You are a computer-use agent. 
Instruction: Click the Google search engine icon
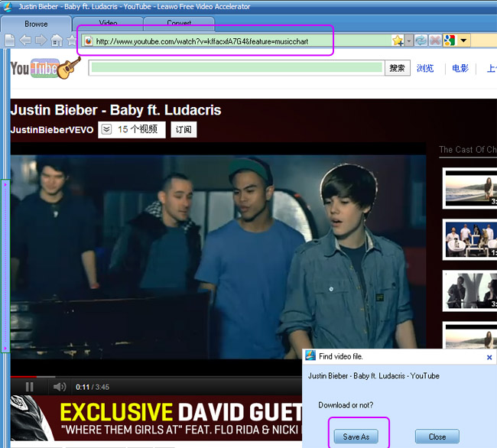(x=450, y=41)
